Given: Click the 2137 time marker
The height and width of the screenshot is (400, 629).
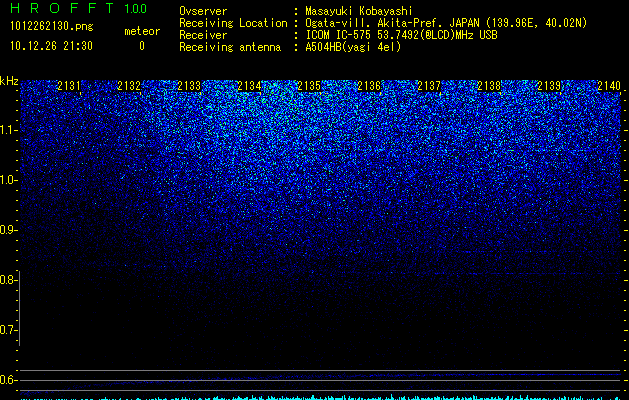Looking at the screenshot, I should [429, 85].
